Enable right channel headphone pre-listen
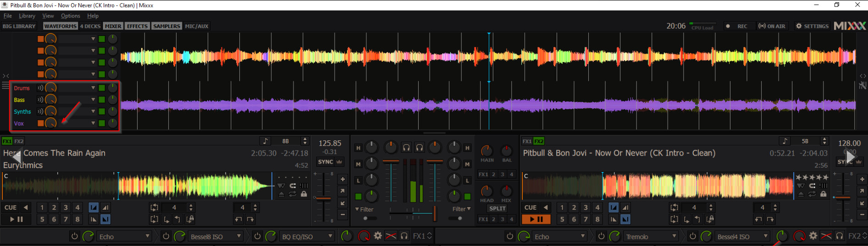Image resolution: width=868 pixels, height=246 pixels. 420,147
